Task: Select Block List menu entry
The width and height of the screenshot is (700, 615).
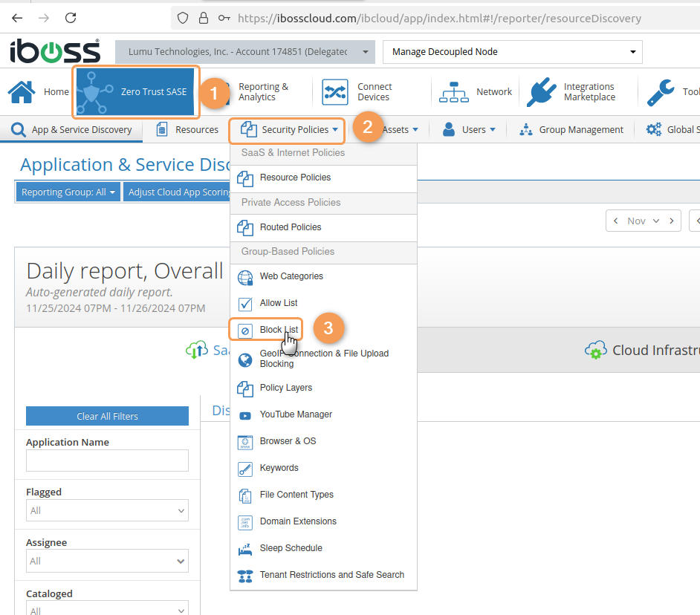Action: point(279,330)
